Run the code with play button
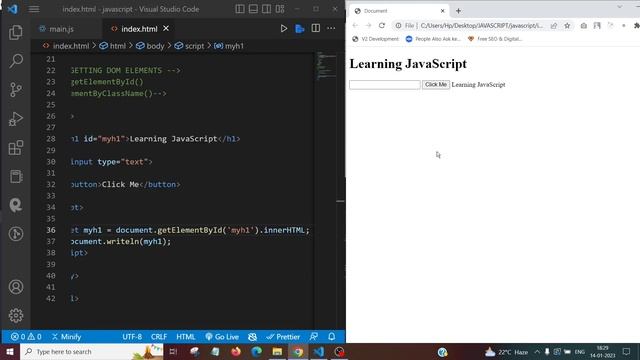Image resolution: width=640 pixels, height=360 pixels. 283,29
